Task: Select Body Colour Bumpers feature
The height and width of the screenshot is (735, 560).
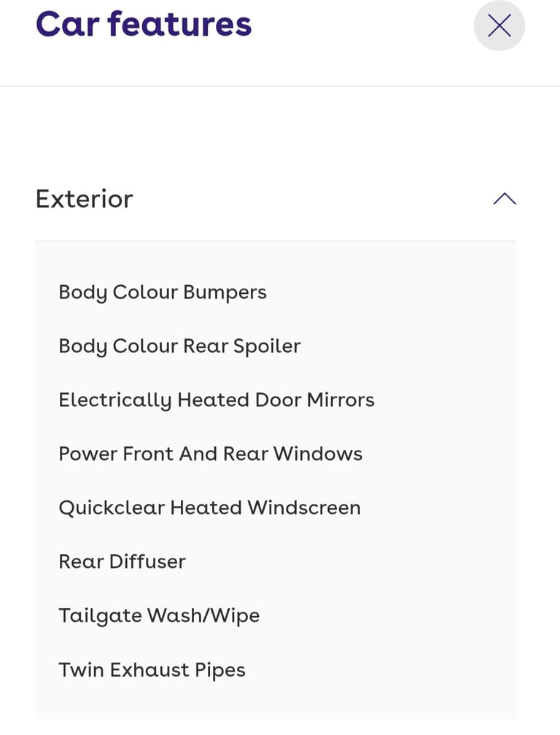Action: pos(163,292)
